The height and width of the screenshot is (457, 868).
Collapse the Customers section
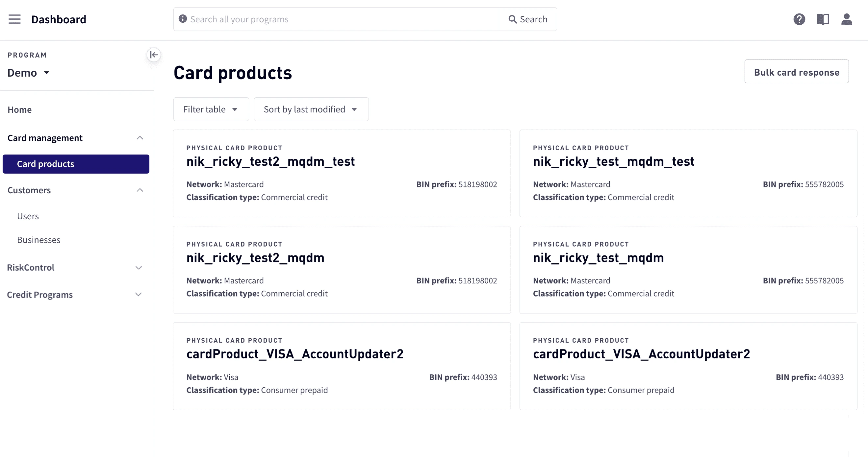[x=140, y=190]
